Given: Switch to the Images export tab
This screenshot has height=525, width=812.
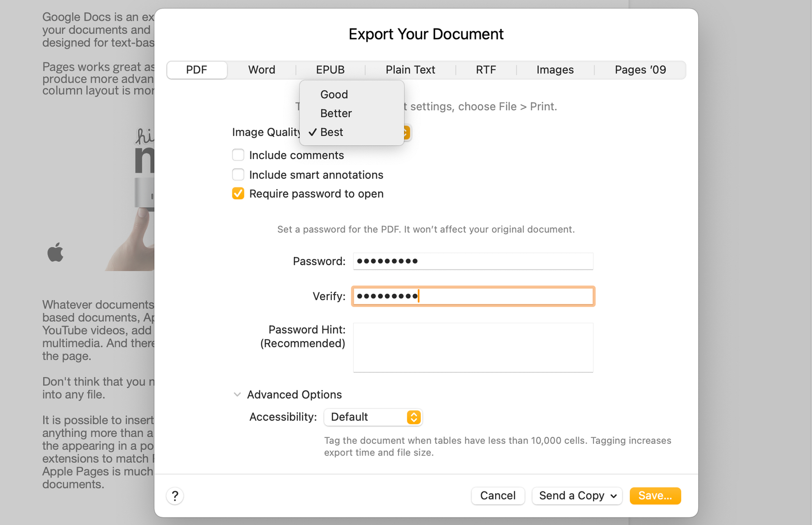Looking at the screenshot, I should pos(555,70).
